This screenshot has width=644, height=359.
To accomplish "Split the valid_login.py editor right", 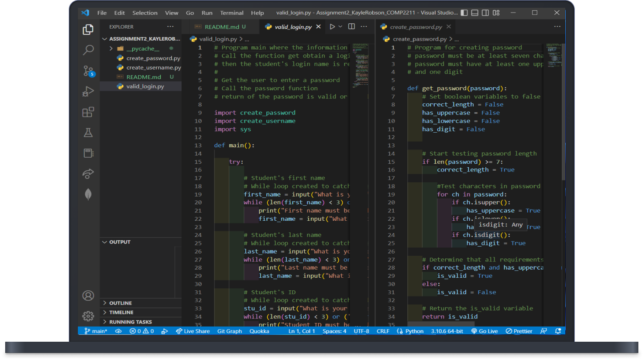I will tap(352, 27).
